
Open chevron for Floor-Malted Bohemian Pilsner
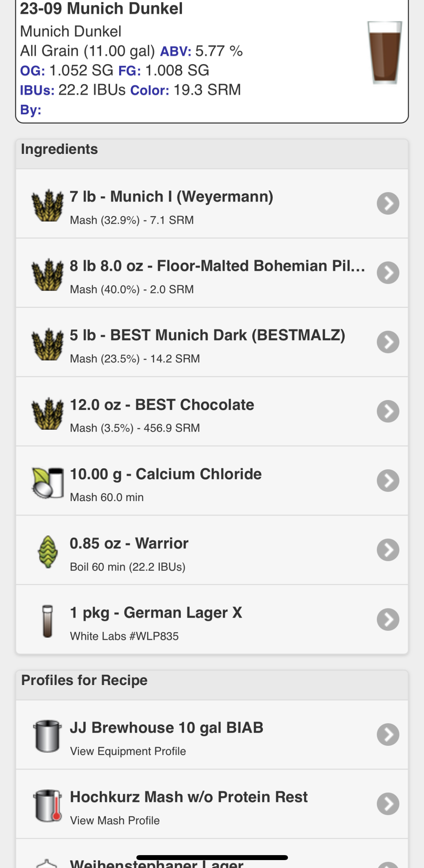388,272
